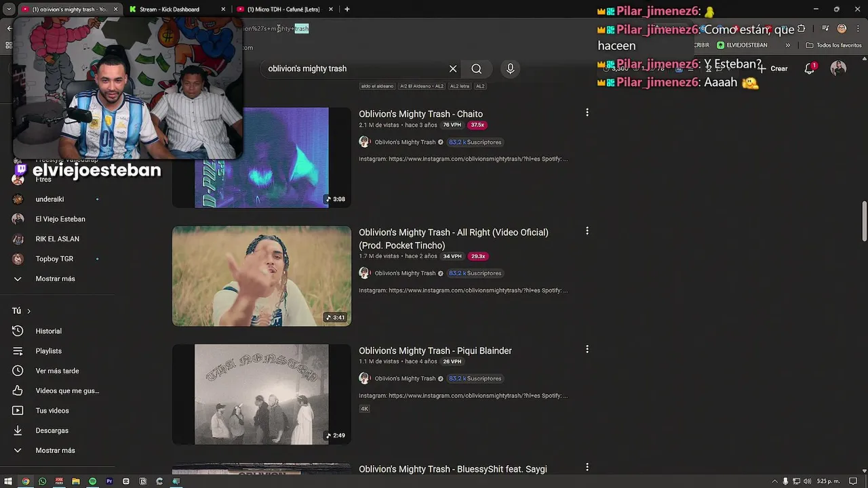Switch to Micro TDH - Cafuné tab
Image resolution: width=868 pixels, height=488 pixels.
coord(283,9)
